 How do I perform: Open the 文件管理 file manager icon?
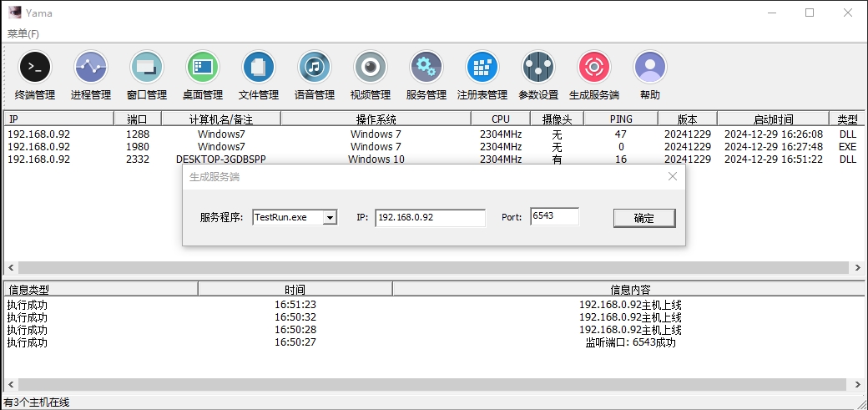click(x=259, y=67)
